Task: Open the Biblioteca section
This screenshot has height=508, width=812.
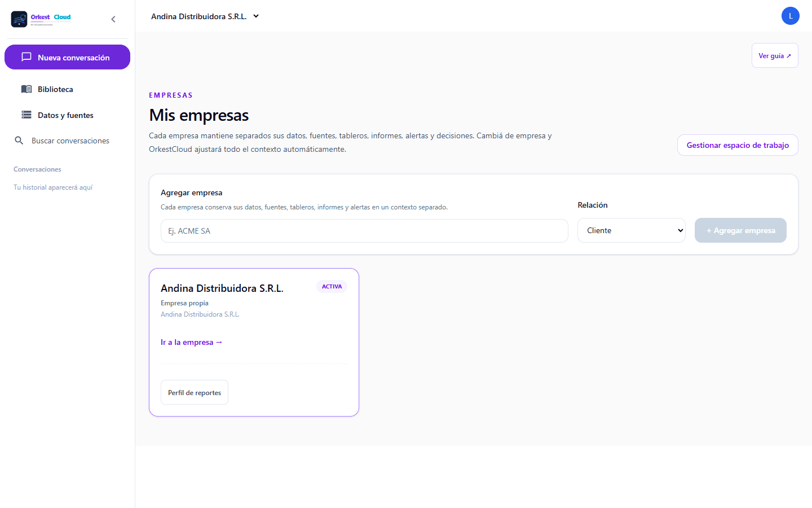Action: tap(67, 89)
